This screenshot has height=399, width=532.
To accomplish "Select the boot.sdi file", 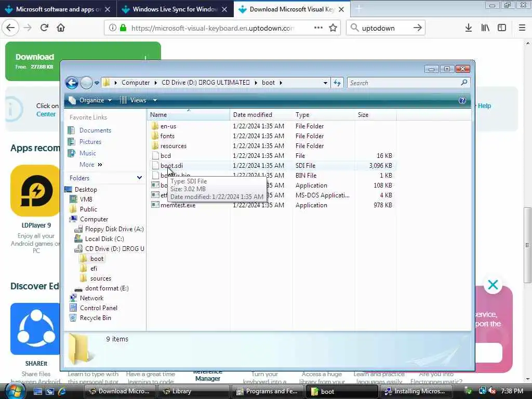I will point(171,166).
